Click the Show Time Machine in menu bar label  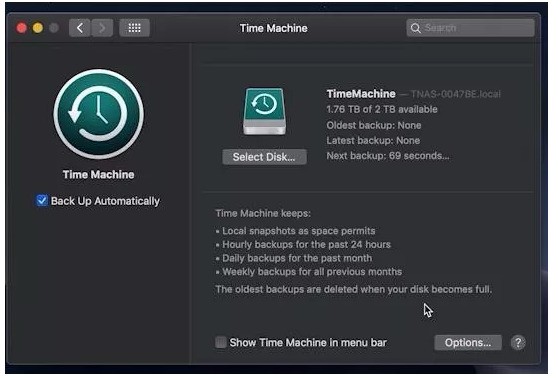tap(308, 343)
